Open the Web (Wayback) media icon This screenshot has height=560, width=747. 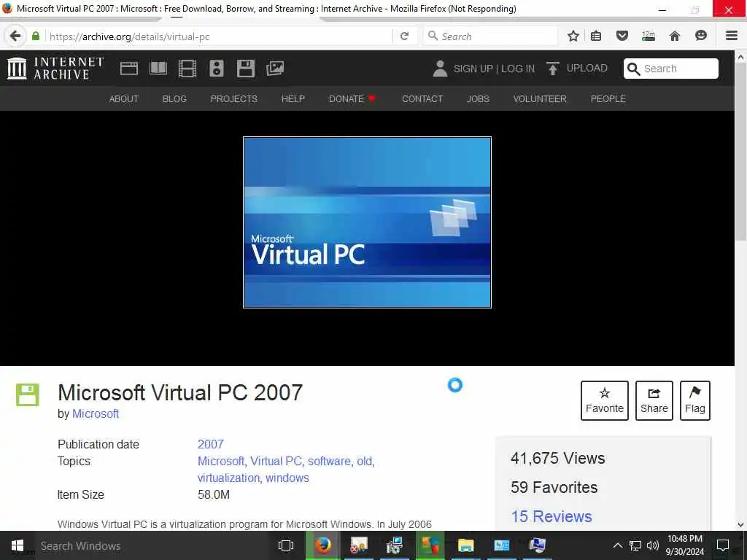click(128, 69)
